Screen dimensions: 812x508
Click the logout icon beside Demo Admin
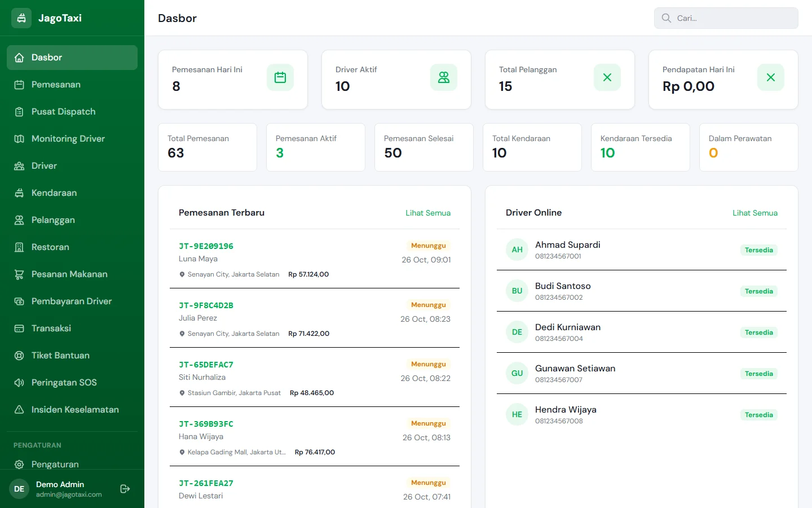click(x=125, y=489)
